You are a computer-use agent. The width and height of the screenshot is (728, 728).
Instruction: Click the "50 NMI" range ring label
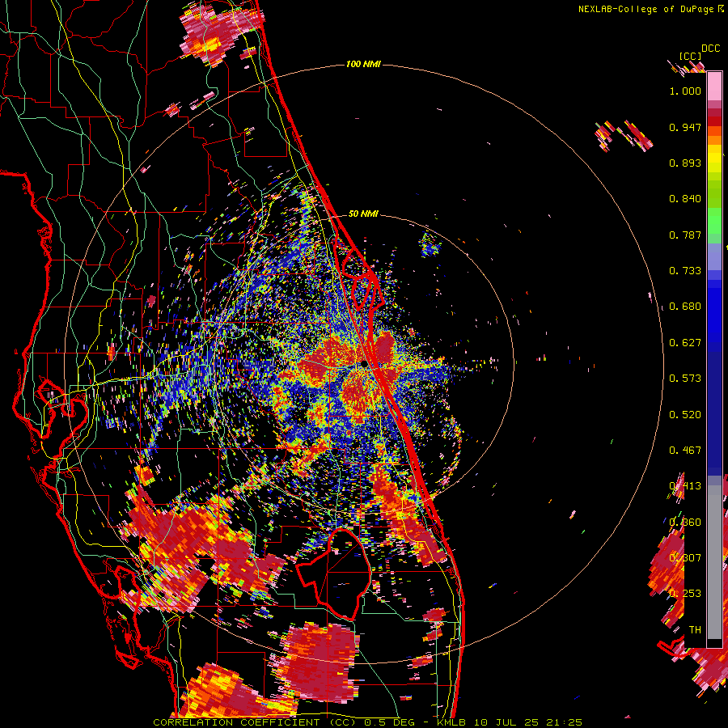pyautogui.click(x=363, y=214)
